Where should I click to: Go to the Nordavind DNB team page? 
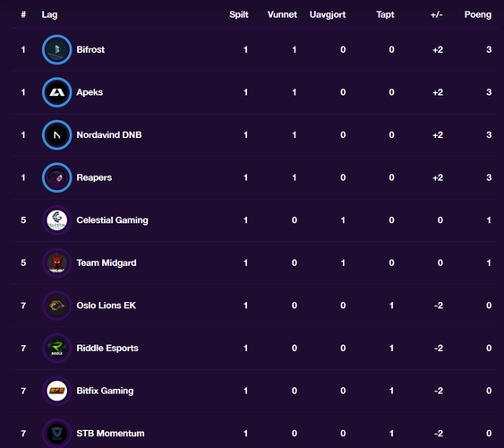tap(109, 134)
